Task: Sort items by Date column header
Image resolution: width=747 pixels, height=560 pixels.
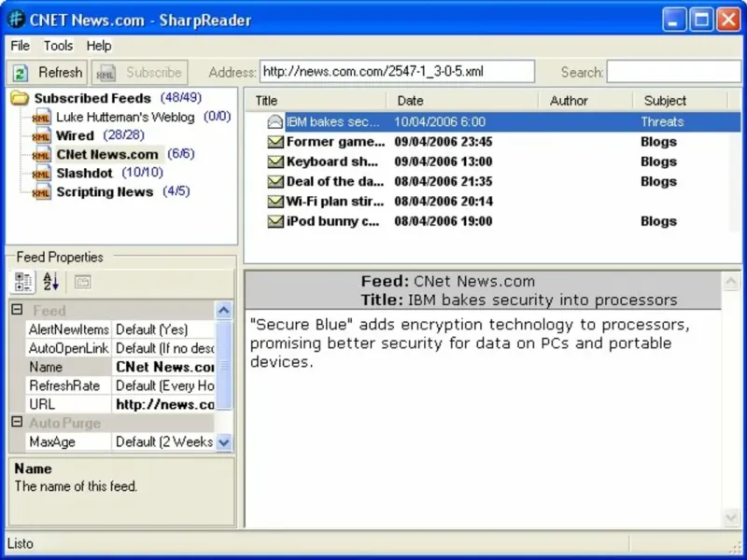Action: click(462, 101)
